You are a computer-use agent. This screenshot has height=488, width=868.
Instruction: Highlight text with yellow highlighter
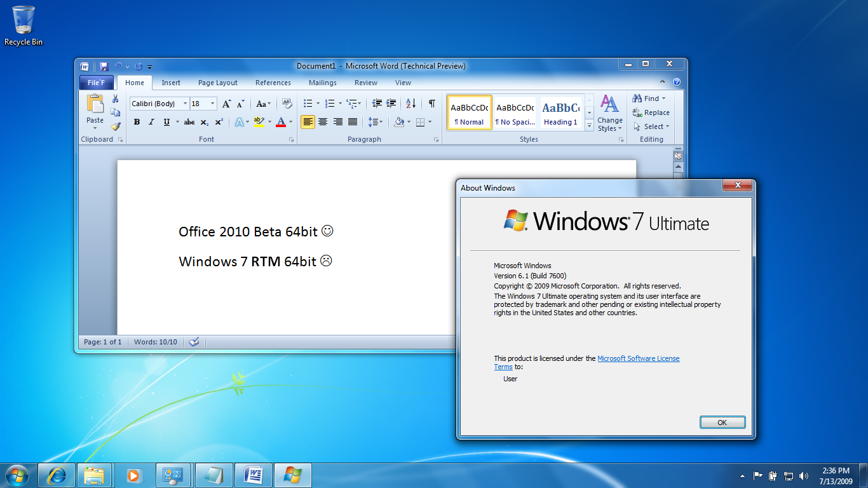[258, 122]
